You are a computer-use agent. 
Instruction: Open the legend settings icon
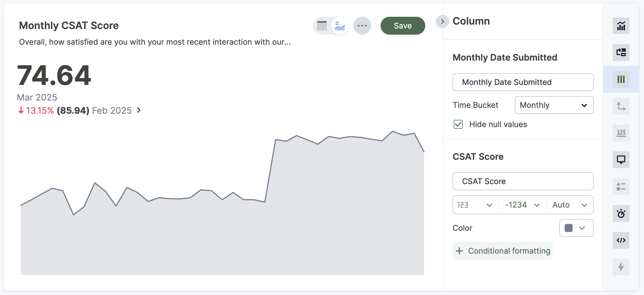pyautogui.click(x=621, y=186)
